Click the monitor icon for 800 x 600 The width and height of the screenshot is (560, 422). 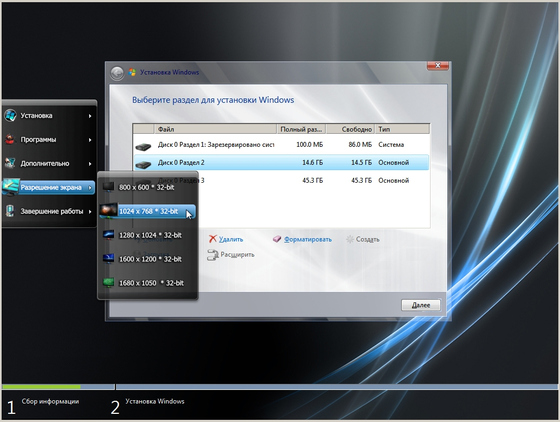pyautogui.click(x=109, y=187)
